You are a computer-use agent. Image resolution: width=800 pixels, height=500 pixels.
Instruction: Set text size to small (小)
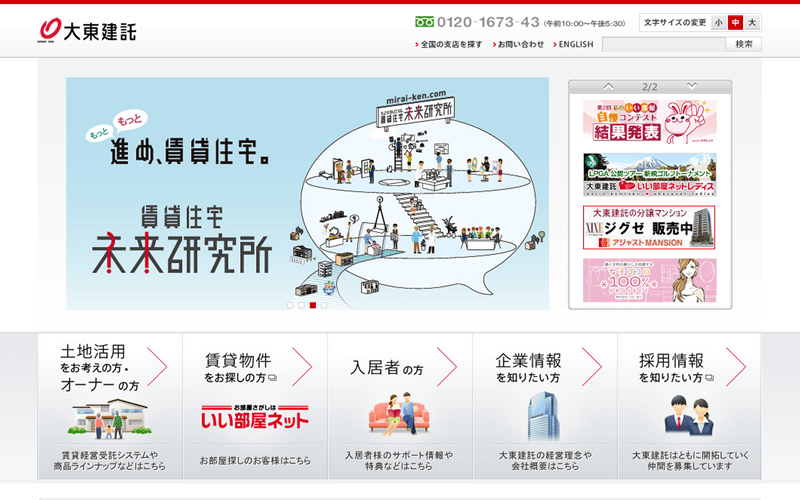pos(718,22)
